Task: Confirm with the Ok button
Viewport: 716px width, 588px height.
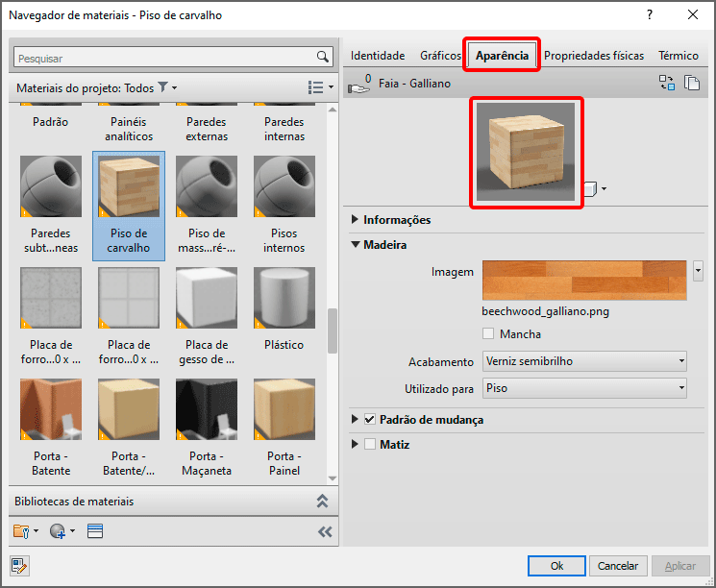Action: click(556, 566)
